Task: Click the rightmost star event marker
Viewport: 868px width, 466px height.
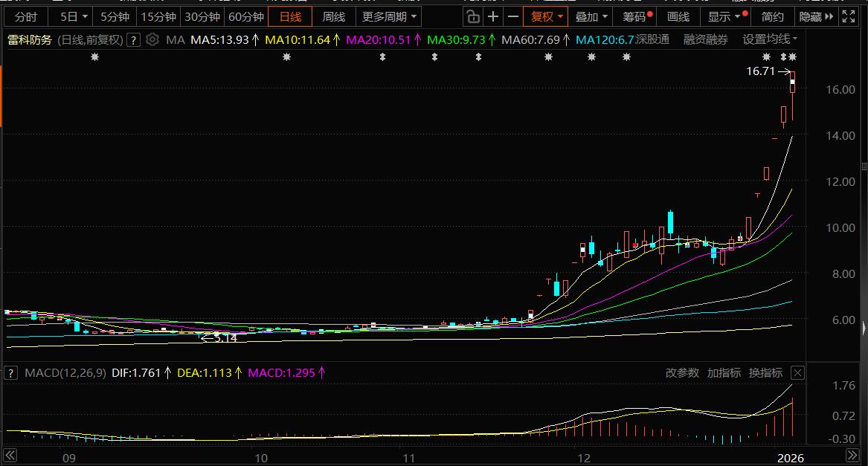Action: (793, 57)
